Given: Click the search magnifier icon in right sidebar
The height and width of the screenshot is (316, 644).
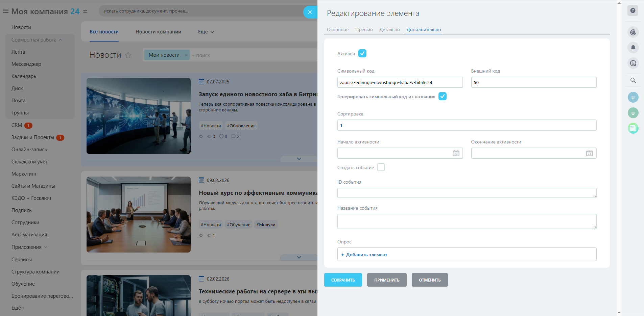Looking at the screenshot, I should [633, 80].
